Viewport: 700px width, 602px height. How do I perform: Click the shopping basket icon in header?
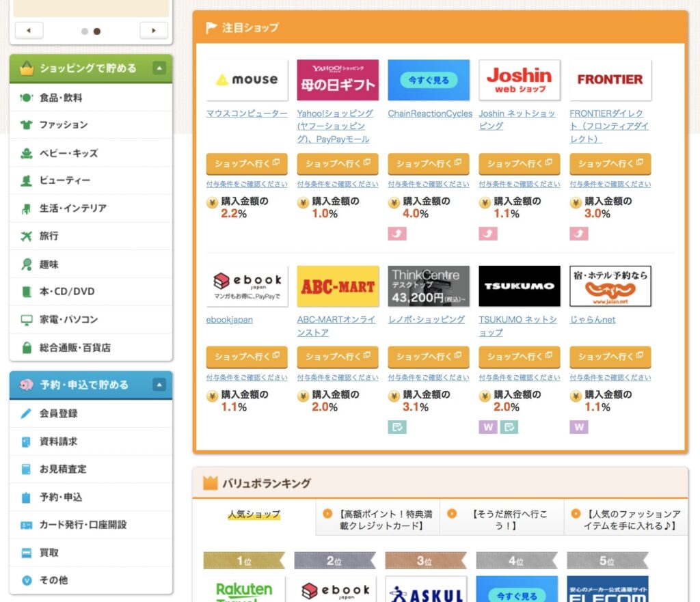27,68
